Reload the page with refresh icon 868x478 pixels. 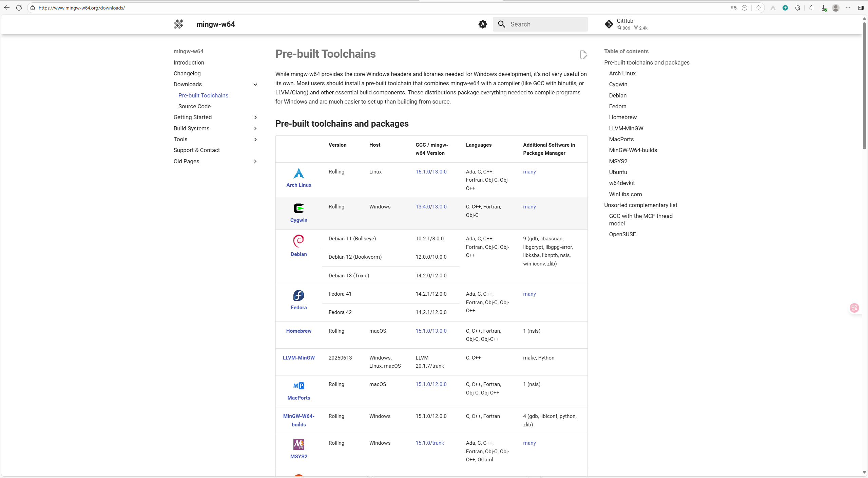point(19,8)
